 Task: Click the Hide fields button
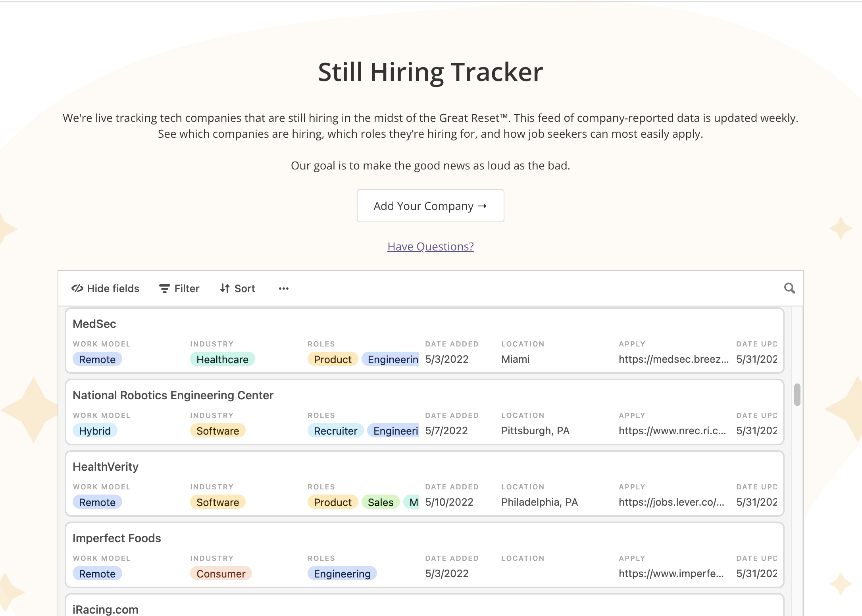coord(105,289)
